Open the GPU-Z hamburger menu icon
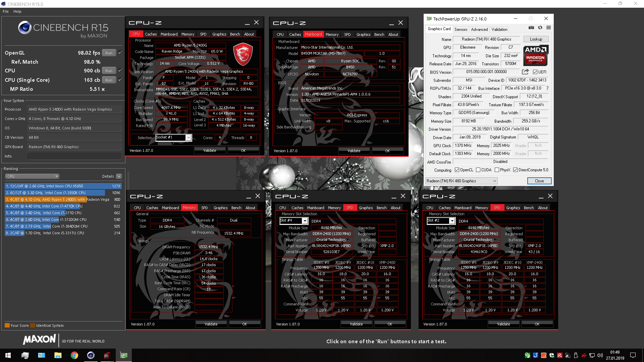The width and height of the screenshot is (644, 362). (x=549, y=27)
